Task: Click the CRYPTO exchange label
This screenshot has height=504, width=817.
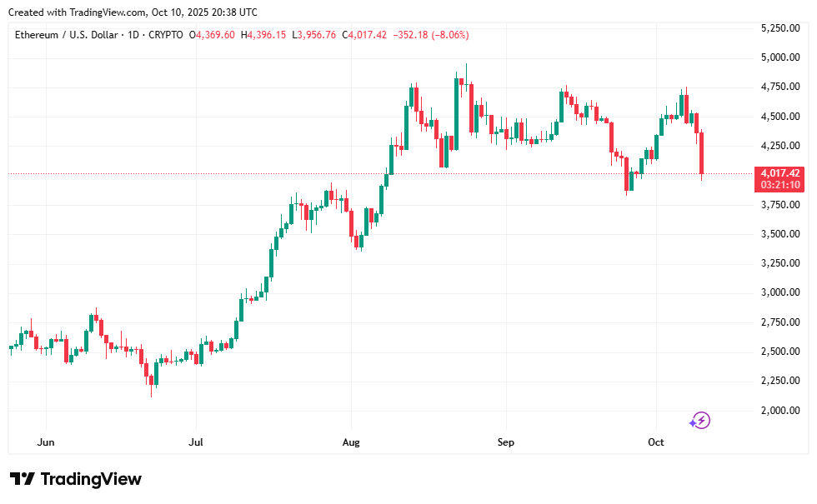Action: click(166, 35)
